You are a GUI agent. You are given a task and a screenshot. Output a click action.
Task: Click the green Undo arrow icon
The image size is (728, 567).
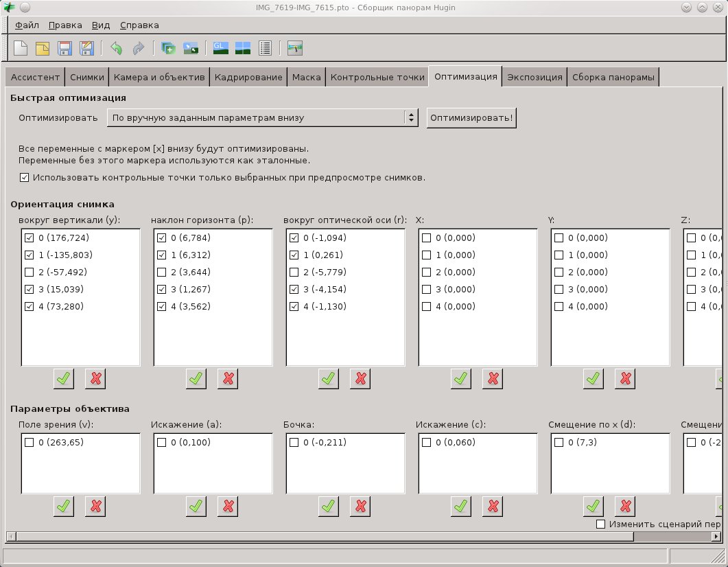coord(117,48)
